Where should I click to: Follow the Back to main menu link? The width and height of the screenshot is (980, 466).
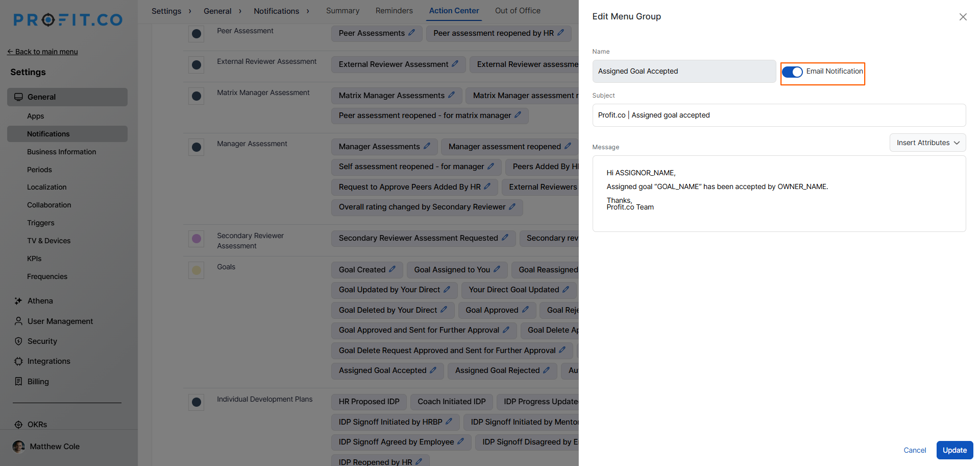click(x=42, y=52)
